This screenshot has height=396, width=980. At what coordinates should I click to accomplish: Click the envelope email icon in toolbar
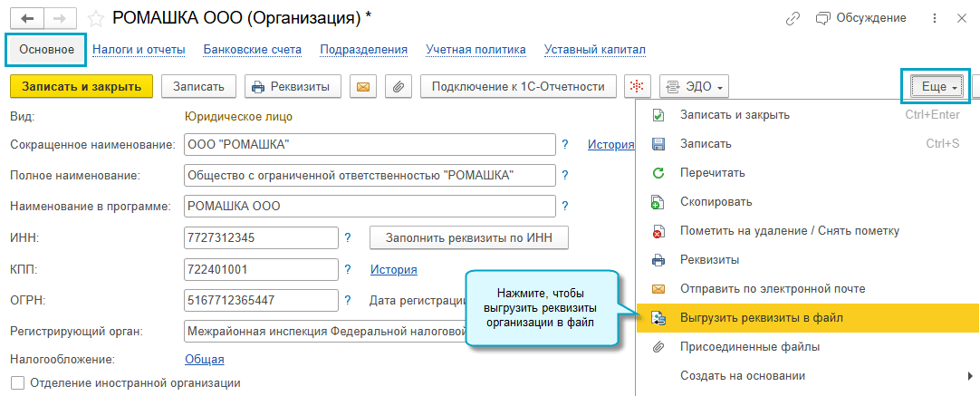click(x=363, y=87)
